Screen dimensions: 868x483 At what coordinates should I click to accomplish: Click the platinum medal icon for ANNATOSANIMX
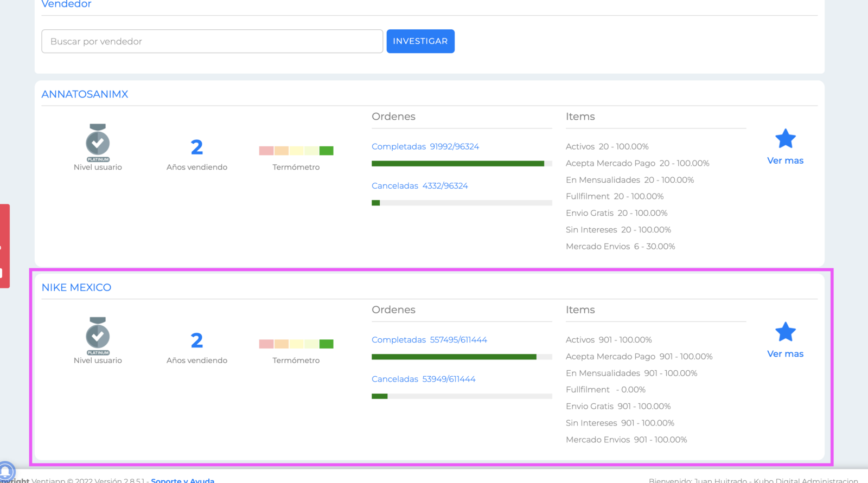coord(98,143)
